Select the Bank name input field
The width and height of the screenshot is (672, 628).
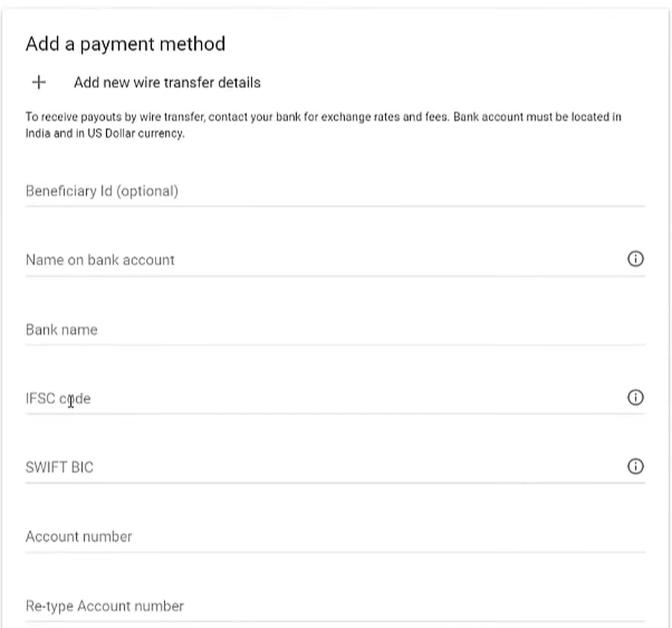(335, 330)
